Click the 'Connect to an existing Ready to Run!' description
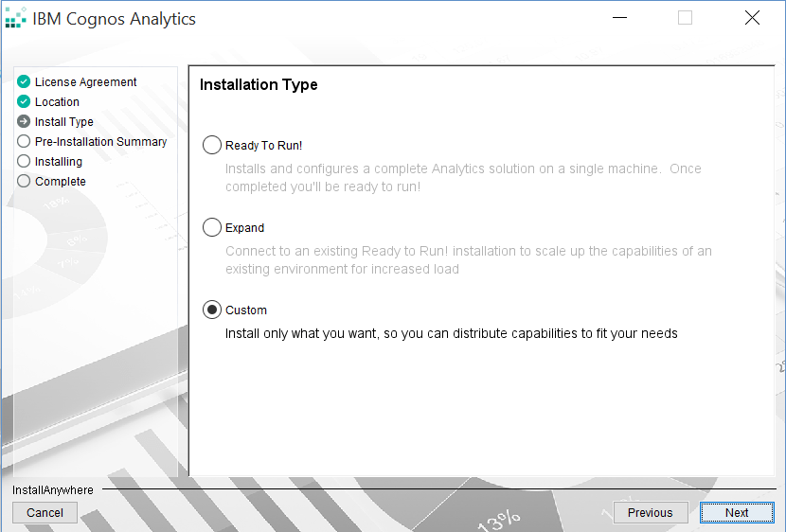This screenshot has width=786, height=532. [468, 259]
